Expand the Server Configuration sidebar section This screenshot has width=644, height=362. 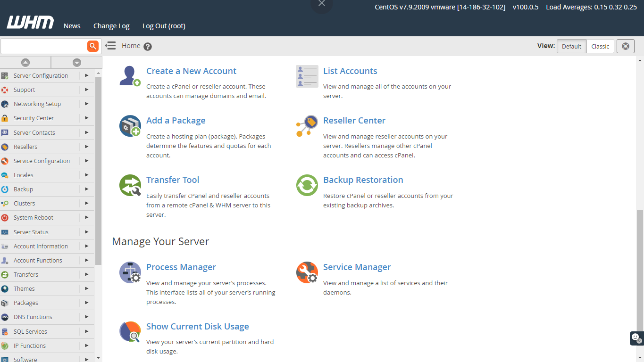click(41, 75)
